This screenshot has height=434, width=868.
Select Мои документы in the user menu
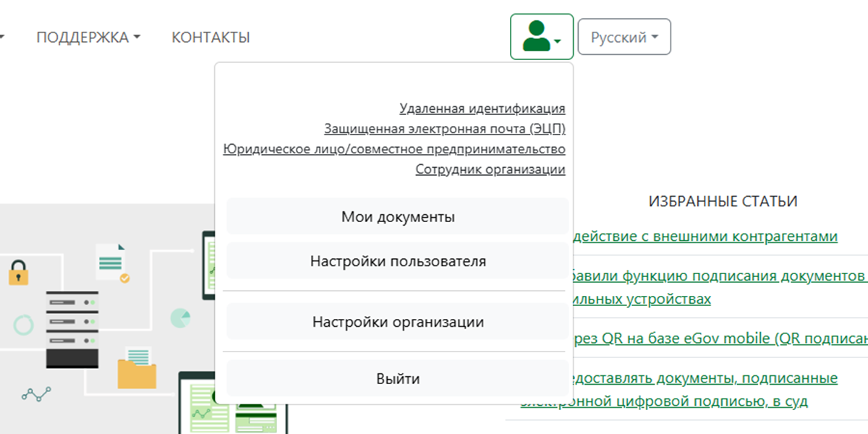(397, 216)
